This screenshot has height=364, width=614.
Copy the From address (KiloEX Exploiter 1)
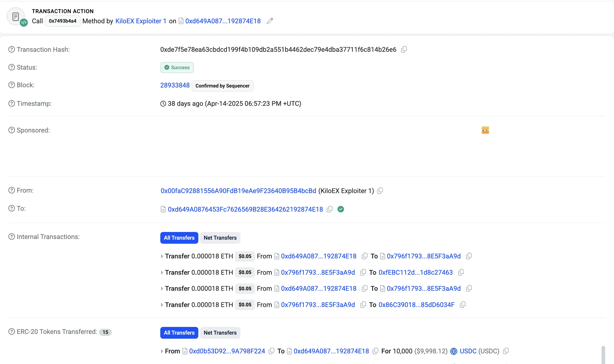(380, 191)
